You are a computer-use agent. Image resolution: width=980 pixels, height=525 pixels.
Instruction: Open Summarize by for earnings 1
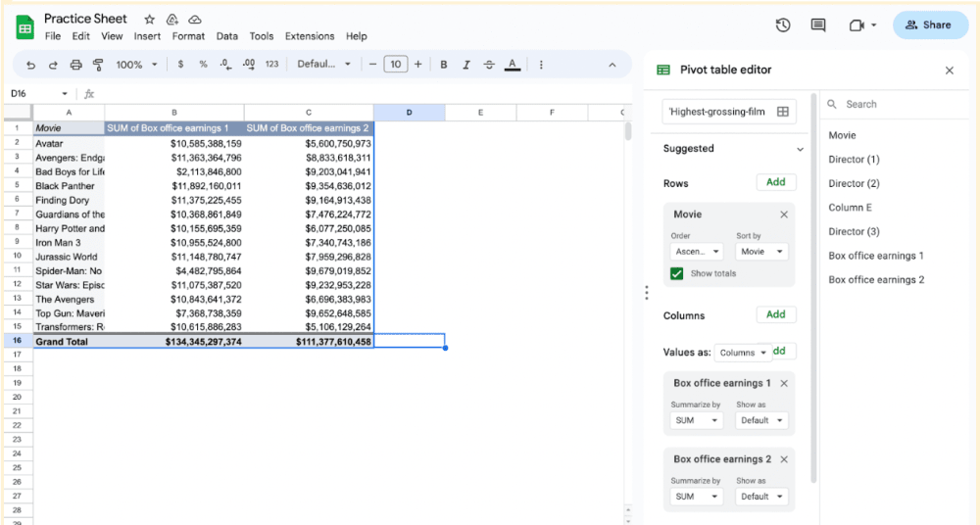pyautogui.click(x=697, y=420)
